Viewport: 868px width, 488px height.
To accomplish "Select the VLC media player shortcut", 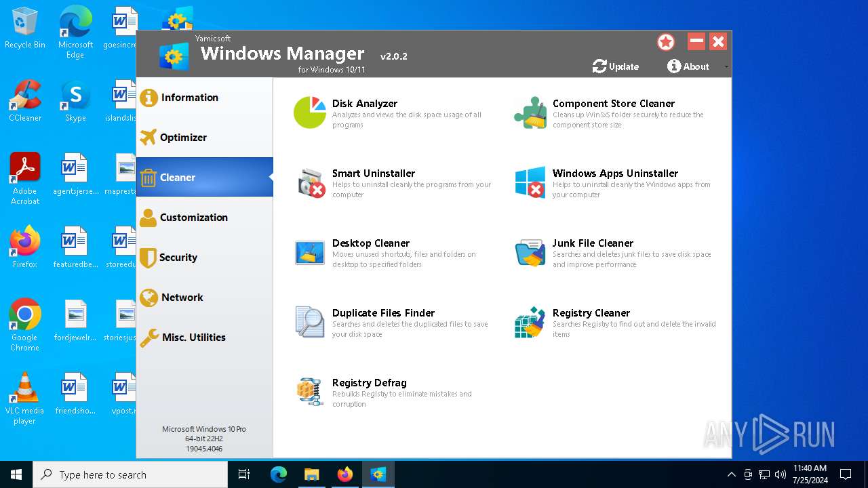I will click(25, 399).
